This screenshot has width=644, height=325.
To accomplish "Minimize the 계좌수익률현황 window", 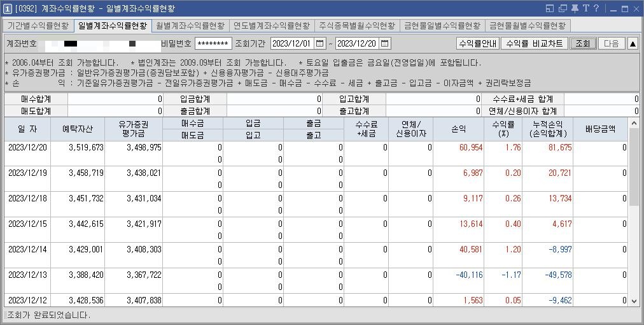I will pos(613,9).
